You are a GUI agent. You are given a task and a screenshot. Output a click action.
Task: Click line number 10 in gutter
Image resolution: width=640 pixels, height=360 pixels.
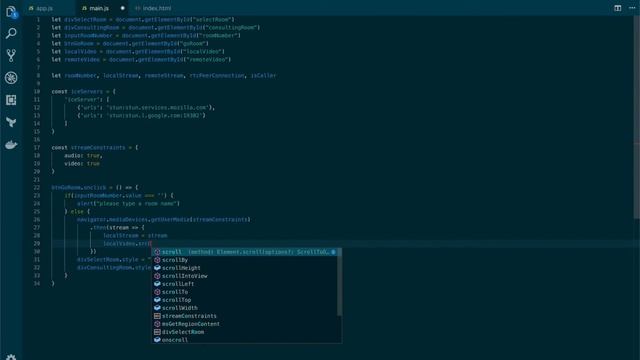[37, 91]
